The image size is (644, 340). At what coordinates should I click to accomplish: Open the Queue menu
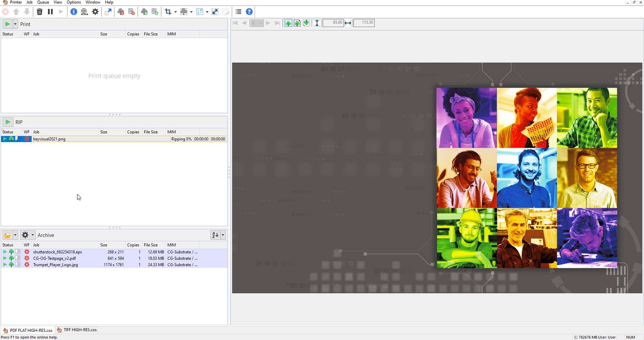point(43,2)
